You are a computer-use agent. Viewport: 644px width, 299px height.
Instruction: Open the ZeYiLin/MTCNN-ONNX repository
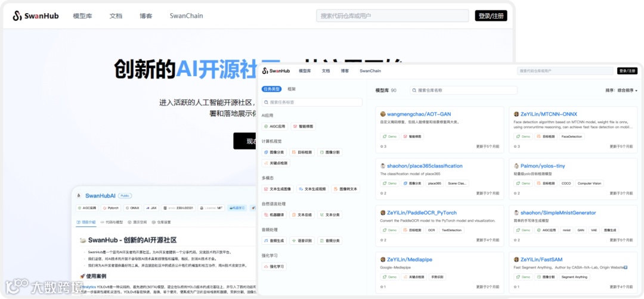point(549,114)
